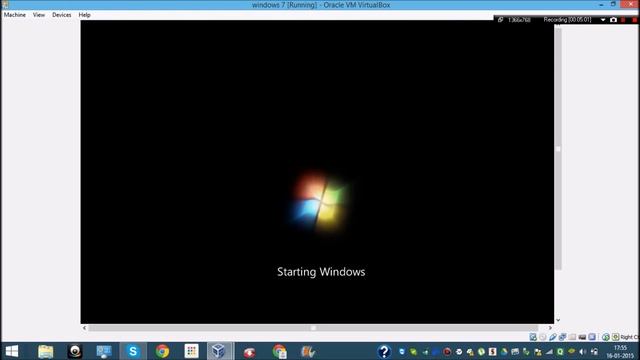The width and height of the screenshot is (640, 360).
Task: Open the red download app taskbar icon
Action: pos(249,351)
